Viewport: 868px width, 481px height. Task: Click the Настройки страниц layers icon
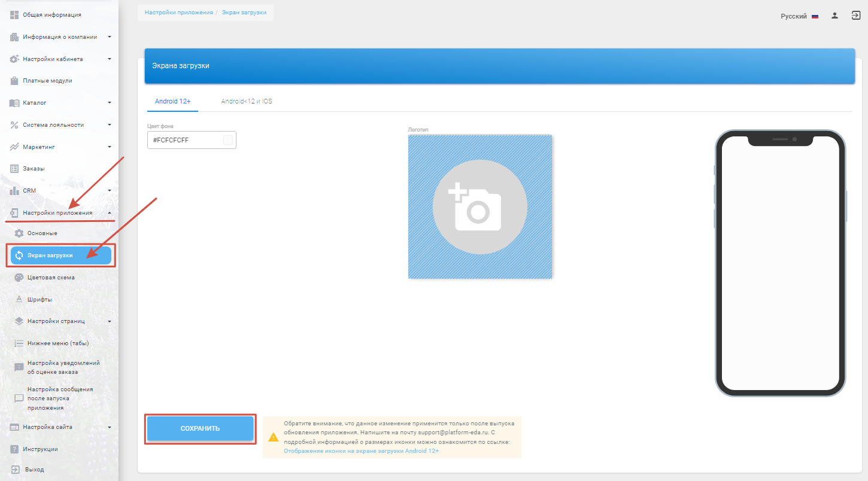point(19,321)
